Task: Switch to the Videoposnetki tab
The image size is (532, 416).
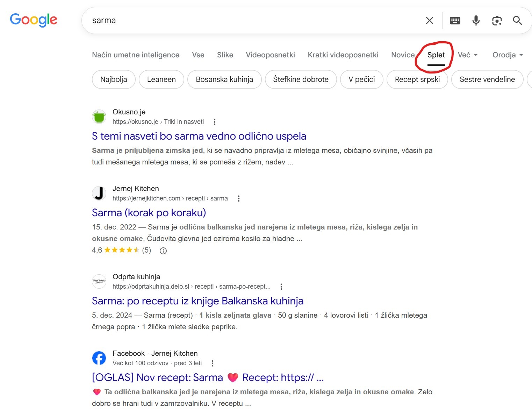Action: [270, 55]
